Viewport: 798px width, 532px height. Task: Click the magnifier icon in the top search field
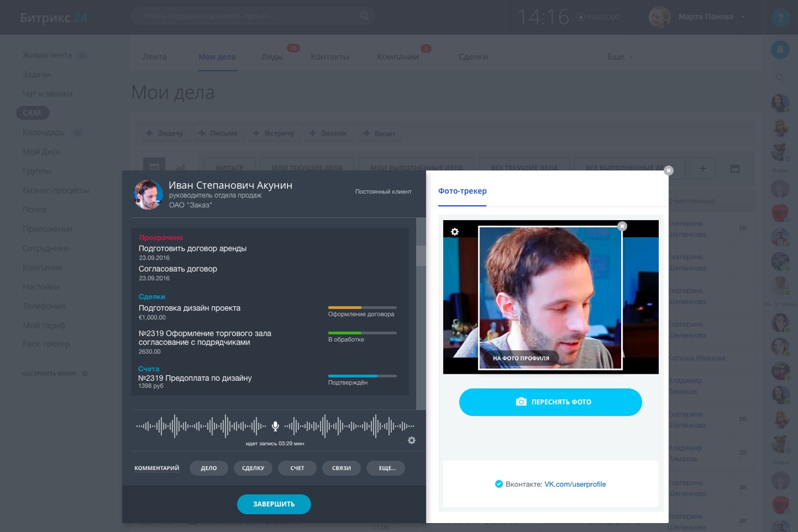[x=365, y=17]
